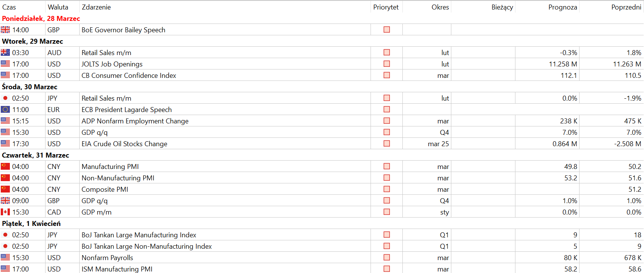Screen dimensions: 644x273
Task: Click the UK flag beside BoE Governor Bailey Speech
Action: point(5,30)
